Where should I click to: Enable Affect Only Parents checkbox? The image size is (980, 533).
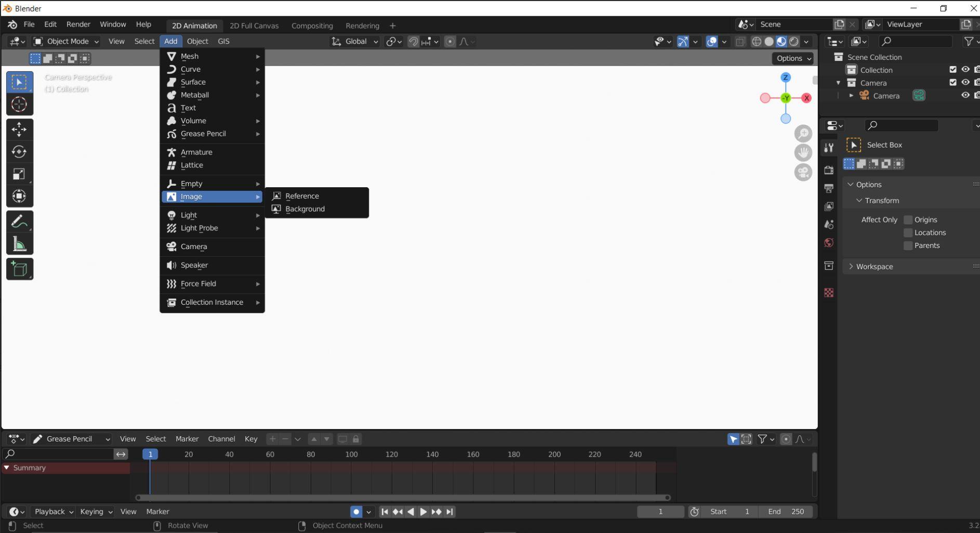tap(908, 246)
